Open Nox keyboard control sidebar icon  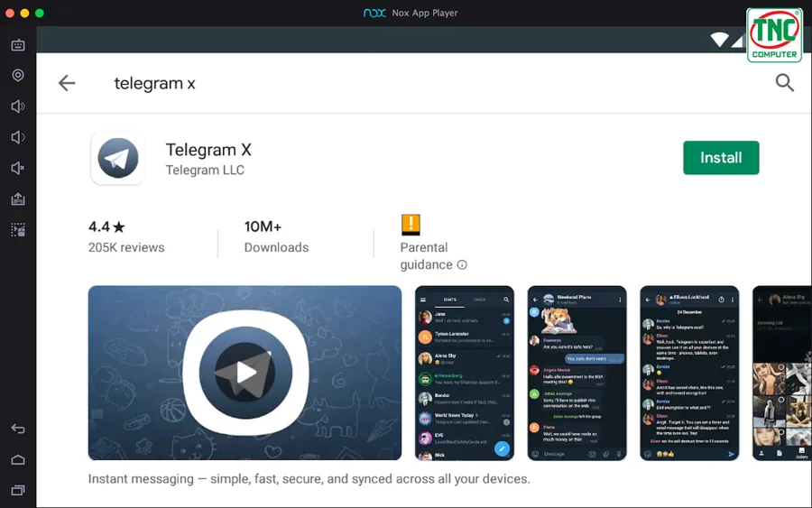18,45
